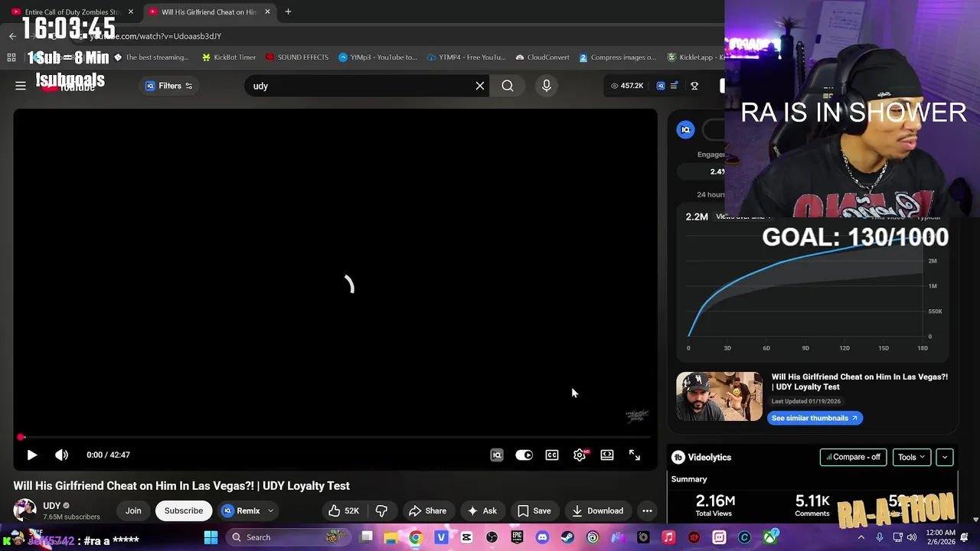Open Epic Games Launcher from taskbar
This screenshot has height=551, width=980.
(517, 537)
